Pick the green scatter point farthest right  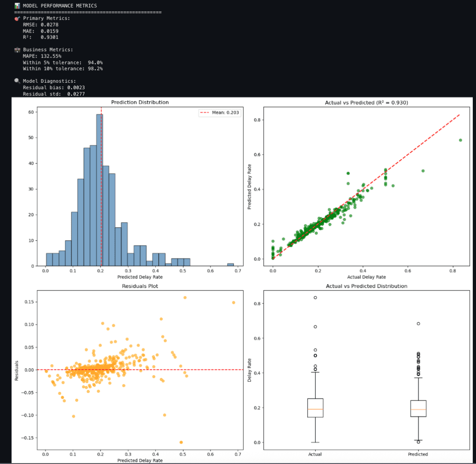(x=460, y=140)
